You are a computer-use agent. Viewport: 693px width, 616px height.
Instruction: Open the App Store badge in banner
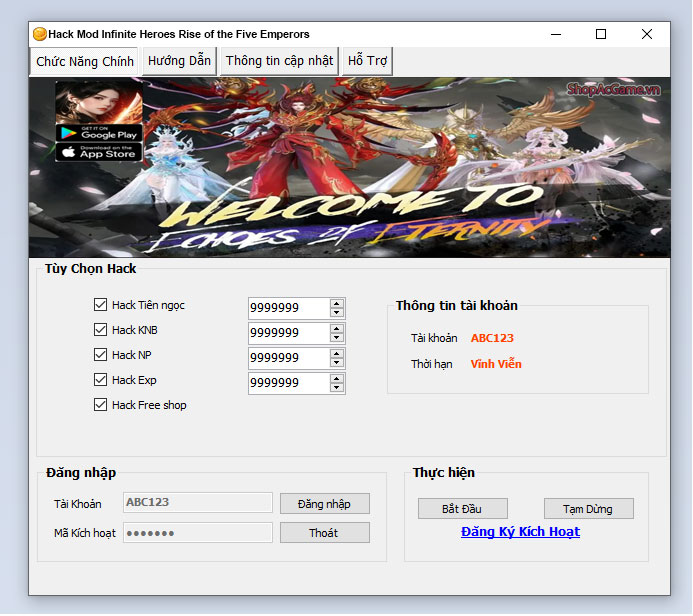[x=99, y=152]
